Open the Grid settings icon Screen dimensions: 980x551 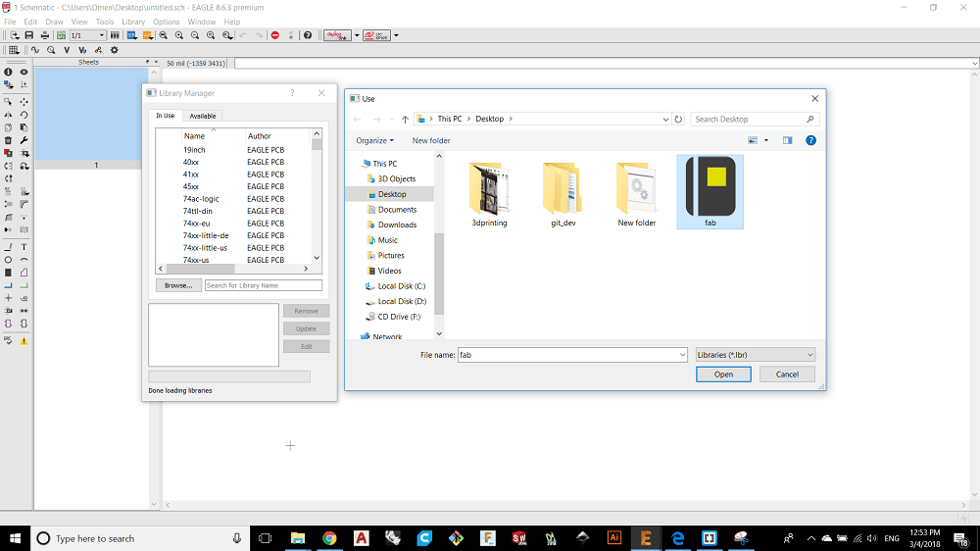coord(13,50)
